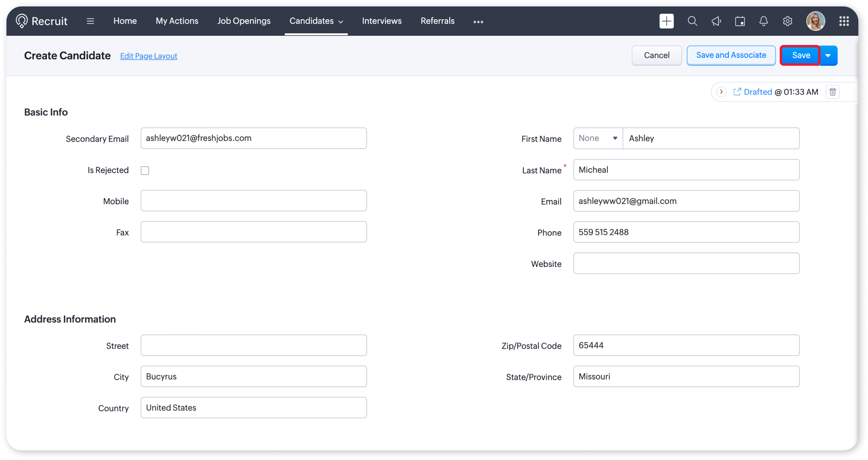
Task: Open the apps grid launcher
Action: 844,21
